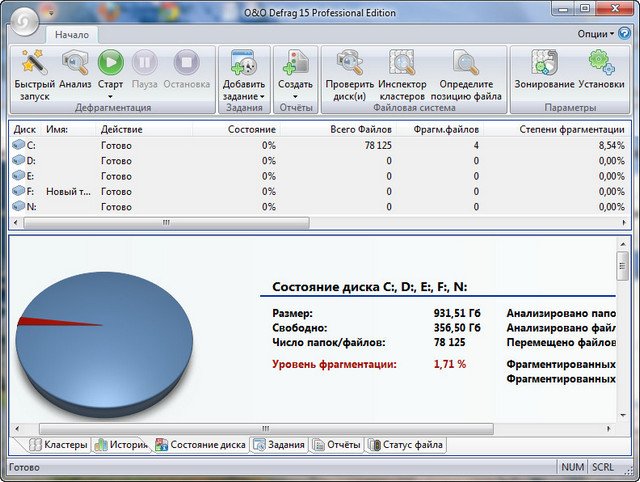
Task: Select drive F: Новый том row
Action: (319, 191)
